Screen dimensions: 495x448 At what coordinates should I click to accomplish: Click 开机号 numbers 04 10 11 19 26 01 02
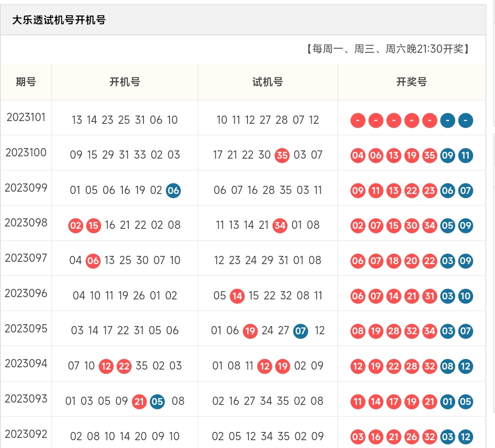click(125, 296)
